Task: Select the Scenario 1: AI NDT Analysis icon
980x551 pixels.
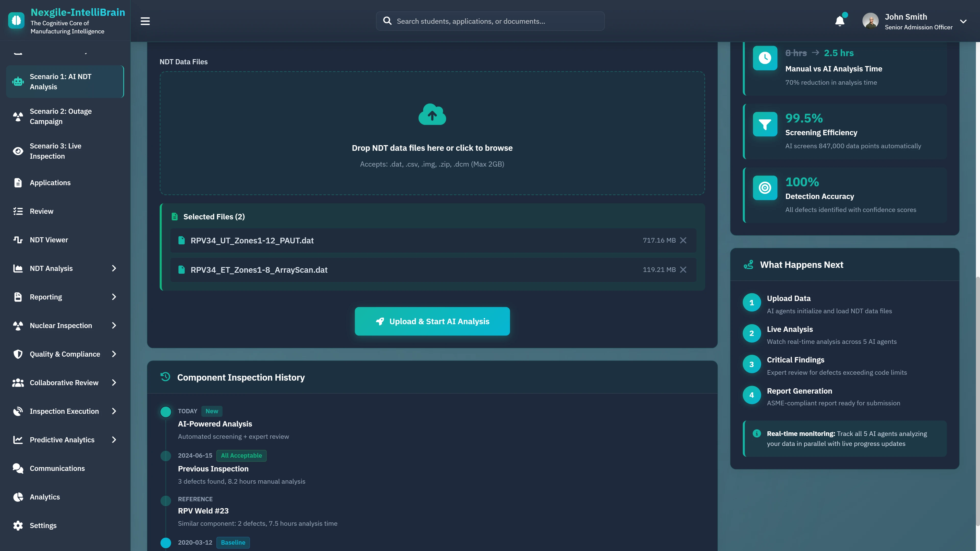Action: (x=18, y=81)
